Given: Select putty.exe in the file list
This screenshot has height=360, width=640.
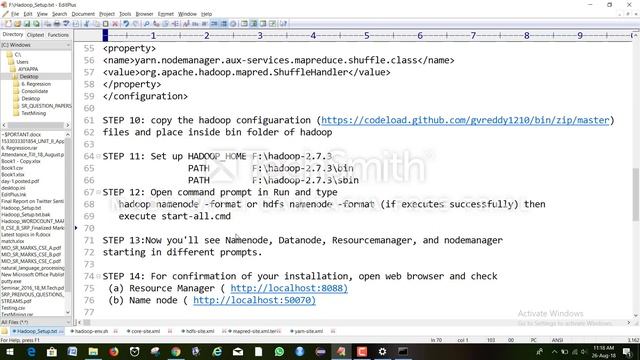Looking at the screenshot, I should 11,281.
